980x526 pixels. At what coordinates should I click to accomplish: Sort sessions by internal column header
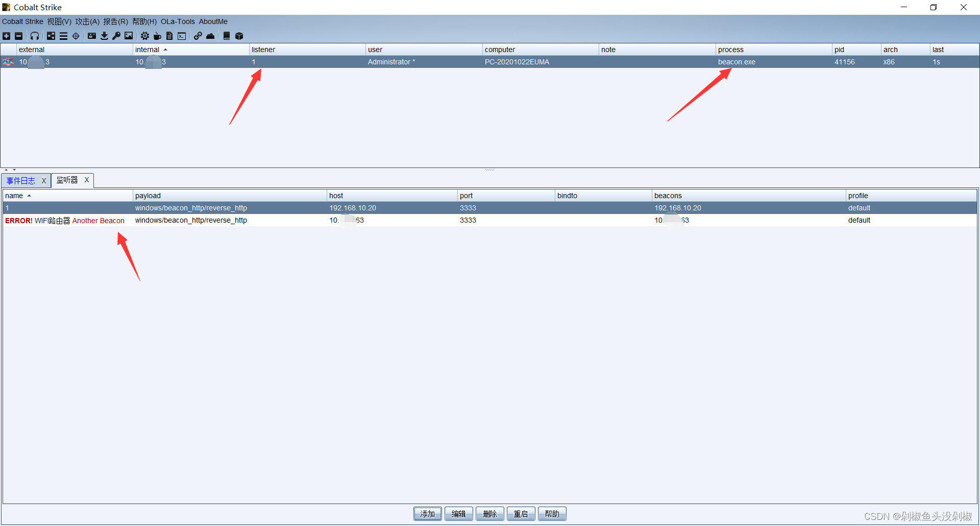(x=191, y=50)
